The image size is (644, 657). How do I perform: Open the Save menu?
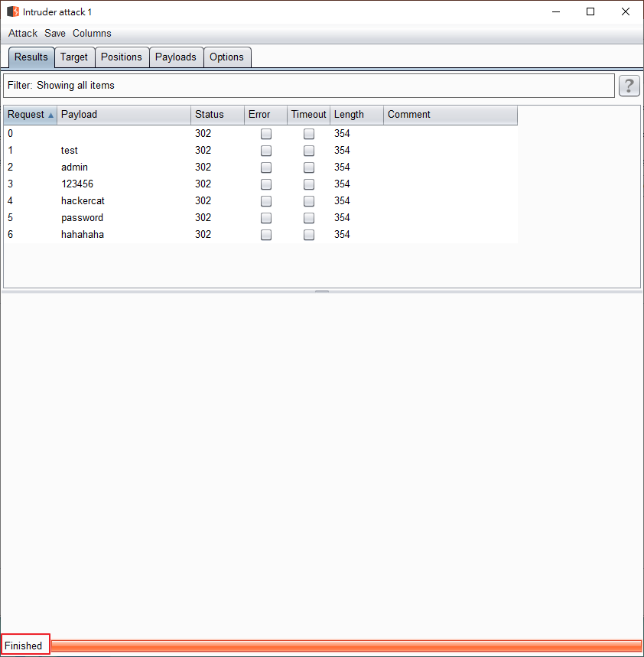tap(55, 33)
